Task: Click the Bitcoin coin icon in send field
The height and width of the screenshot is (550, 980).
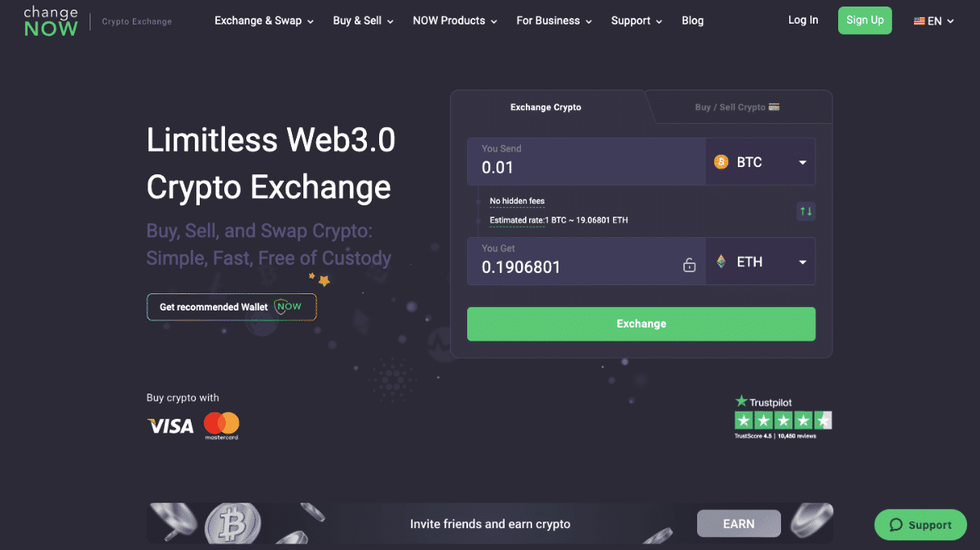Action: (721, 162)
